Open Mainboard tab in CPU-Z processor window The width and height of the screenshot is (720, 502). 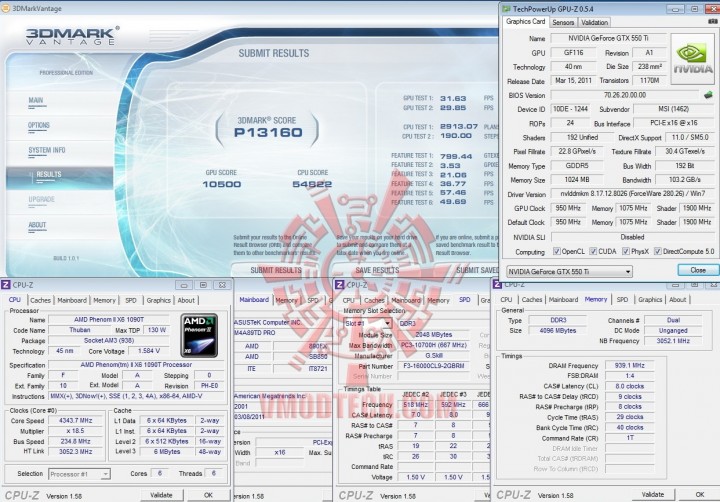pos(72,300)
